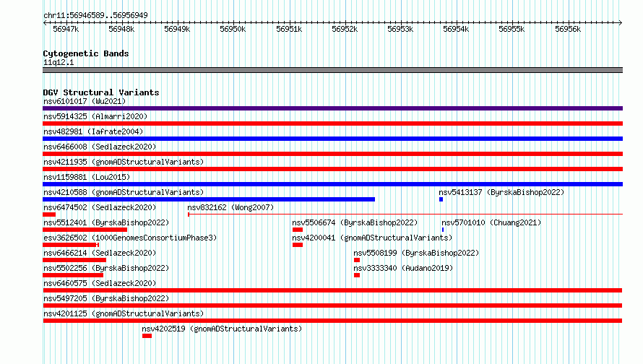The height and width of the screenshot is (364, 643).
Task: Click nsv4201125 (gnomADStructuralVariants) label
Action: (124, 313)
